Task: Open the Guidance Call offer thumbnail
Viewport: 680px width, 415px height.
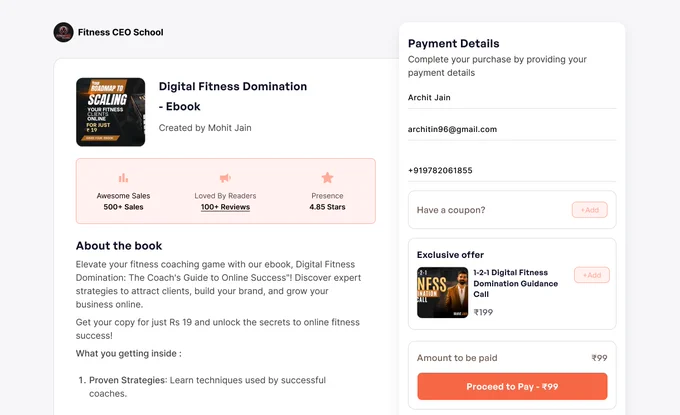Action: pos(442,293)
